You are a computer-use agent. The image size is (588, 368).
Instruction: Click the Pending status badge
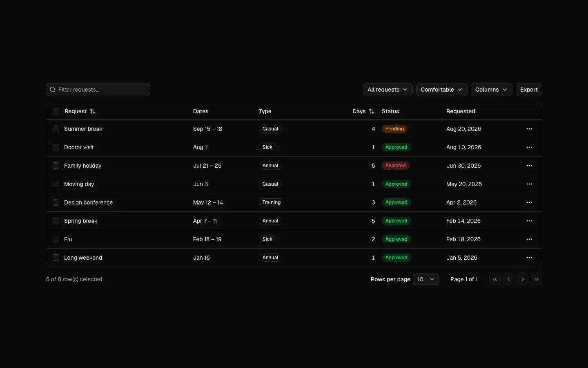pyautogui.click(x=394, y=129)
